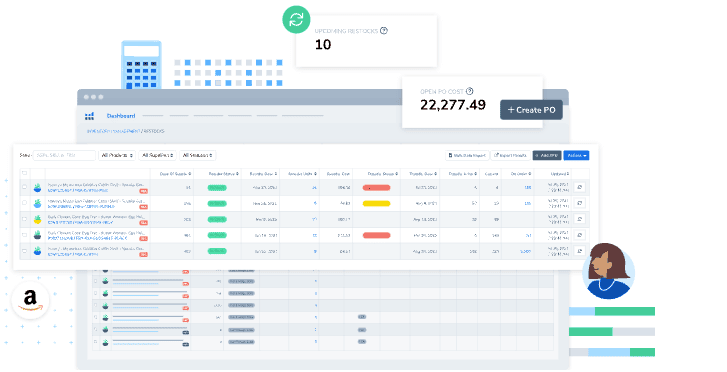Viewport: 727px width, 372px height.
Task: Click the red status bar in fourth row
Action: tap(376, 236)
